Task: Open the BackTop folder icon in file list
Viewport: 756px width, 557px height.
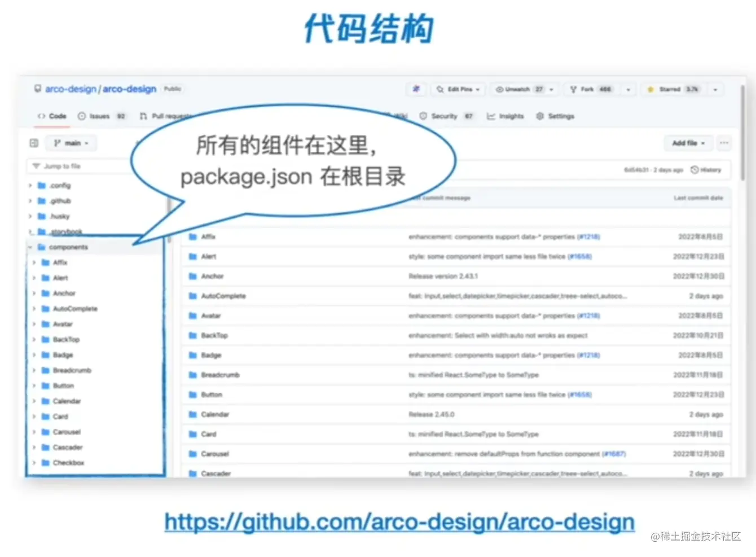Action: (x=192, y=336)
